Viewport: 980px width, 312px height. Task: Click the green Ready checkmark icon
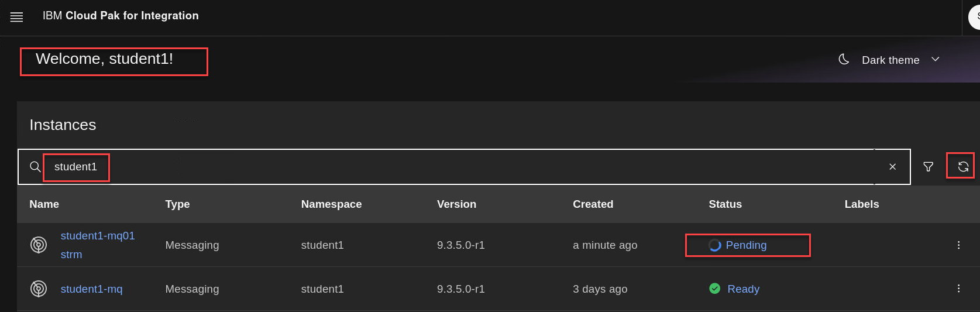(714, 289)
